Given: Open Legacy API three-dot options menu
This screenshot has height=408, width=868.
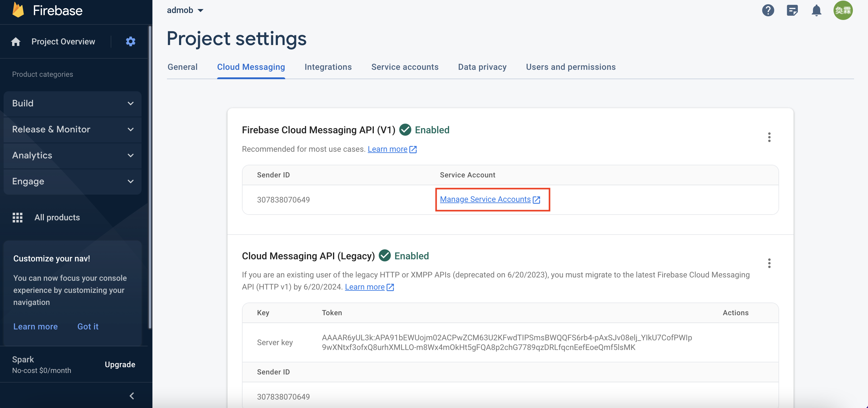Looking at the screenshot, I should pos(769,263).
